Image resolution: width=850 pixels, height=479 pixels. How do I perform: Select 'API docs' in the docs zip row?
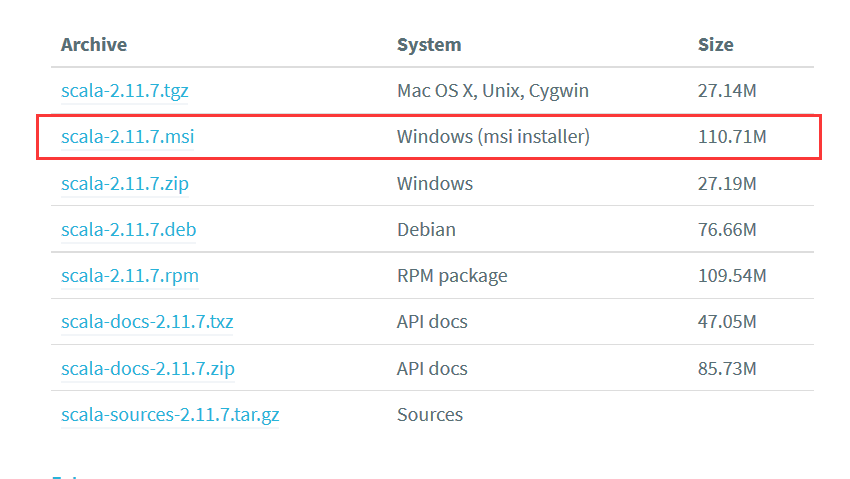pyautogui.click(x=432, y=369)
